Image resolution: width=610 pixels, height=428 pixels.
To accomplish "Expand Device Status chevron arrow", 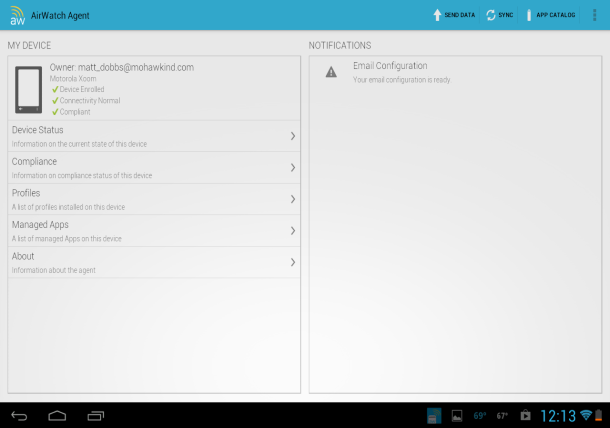I will 292,136.
